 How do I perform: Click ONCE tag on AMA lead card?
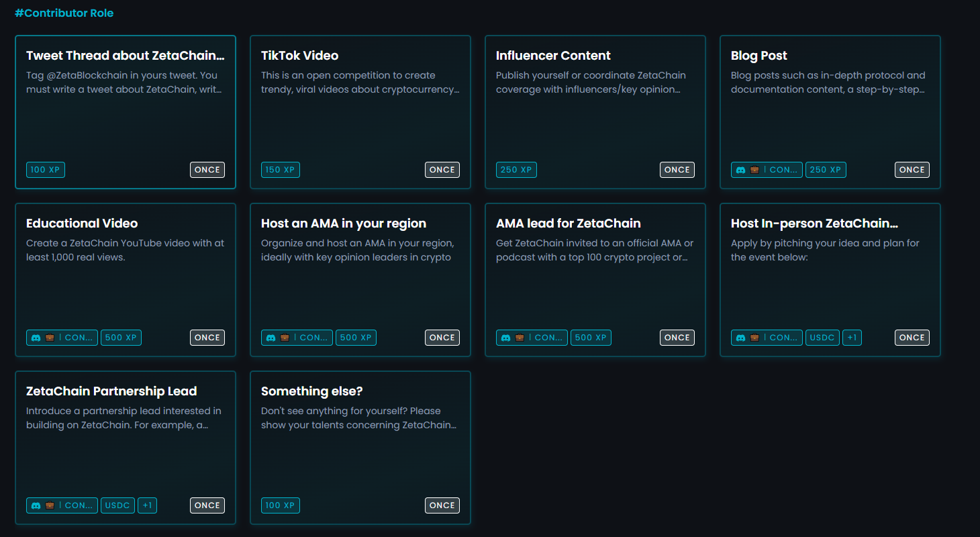click(677, 338)
